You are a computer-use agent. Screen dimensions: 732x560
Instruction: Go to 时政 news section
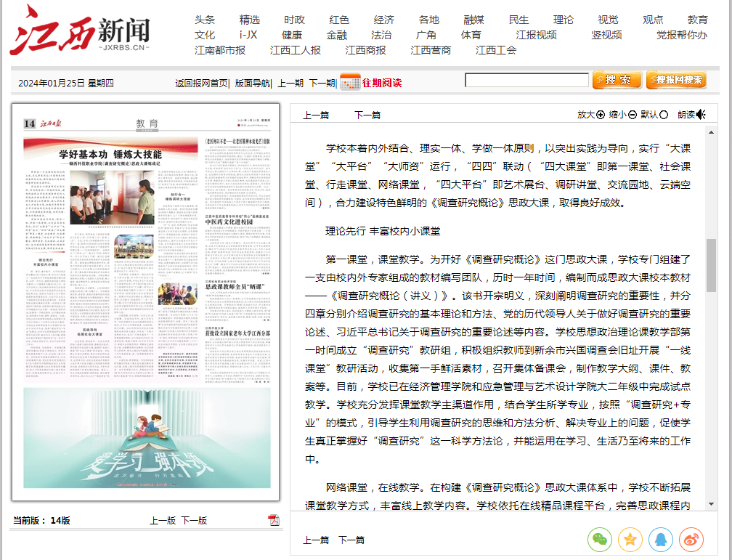294,20
